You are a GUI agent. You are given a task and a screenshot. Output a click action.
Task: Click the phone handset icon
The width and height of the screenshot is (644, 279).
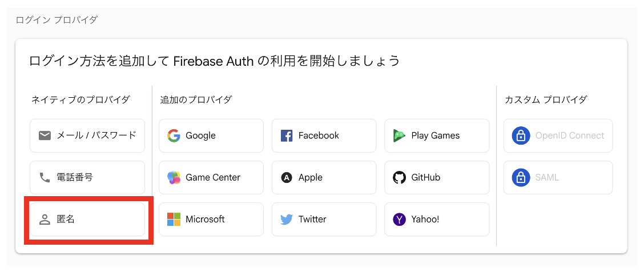(45, 177)
